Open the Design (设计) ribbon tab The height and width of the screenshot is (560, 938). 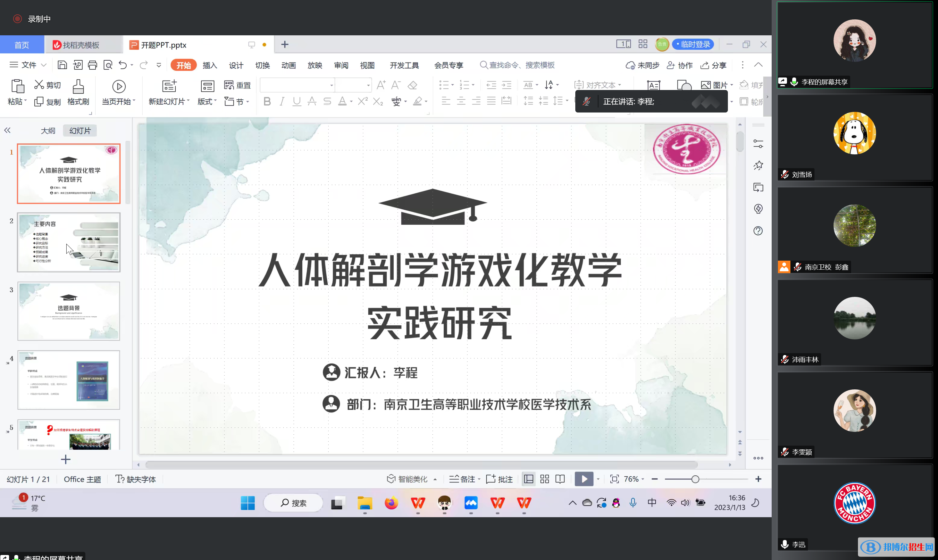[236, 65]
